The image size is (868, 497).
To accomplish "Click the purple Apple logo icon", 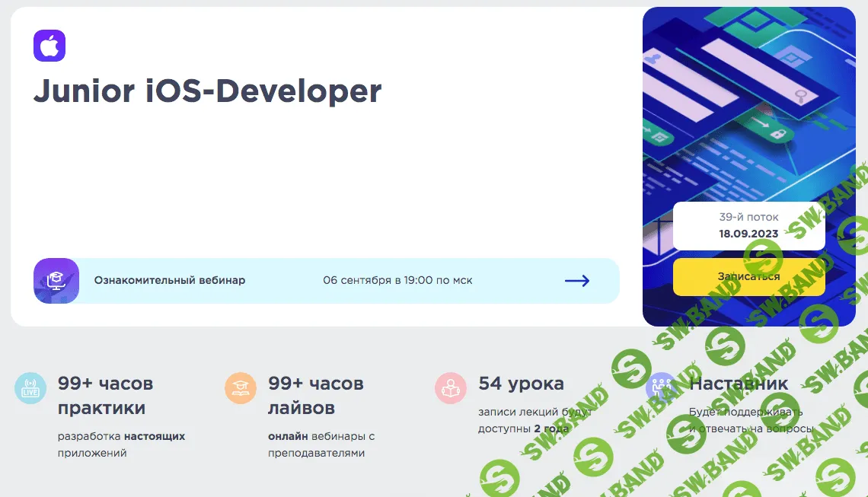I will [x=49, y=46].
